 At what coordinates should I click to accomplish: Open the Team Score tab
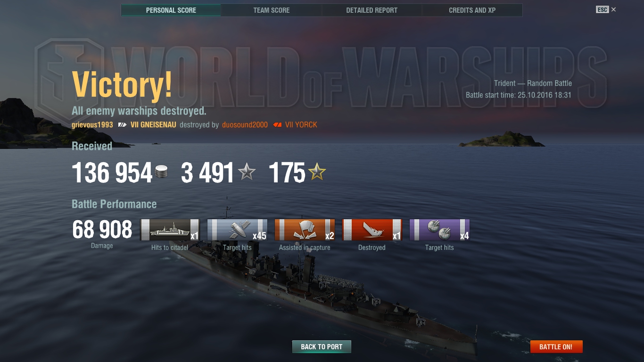coord(272,10)
